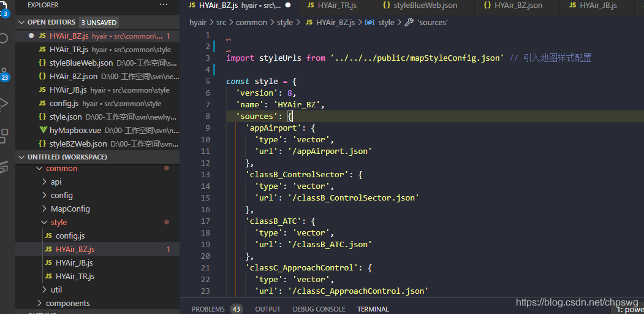Click '/classB_ControlSector.json' url string
644x314 pixels.
point(353,197)
